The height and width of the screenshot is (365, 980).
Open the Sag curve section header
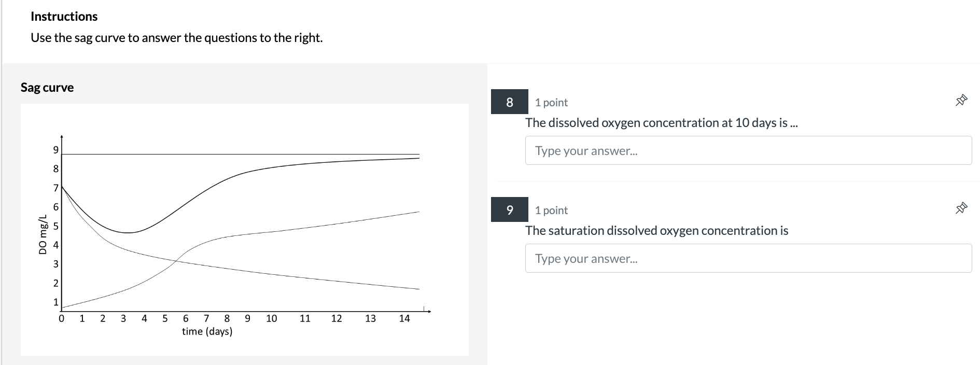(47, 87)
